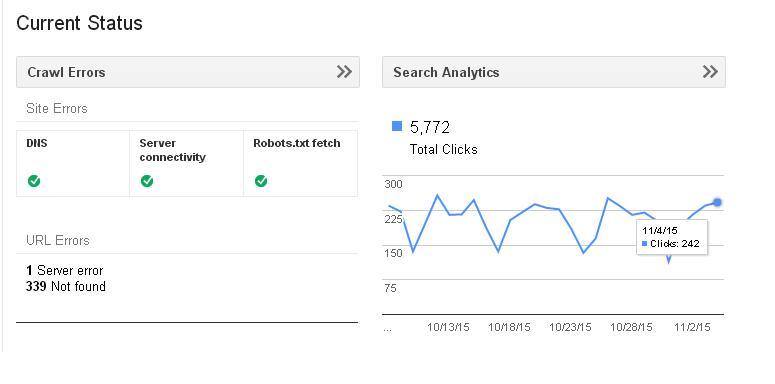Click the blue Total Clicks legend square

[x=397, y=126]
